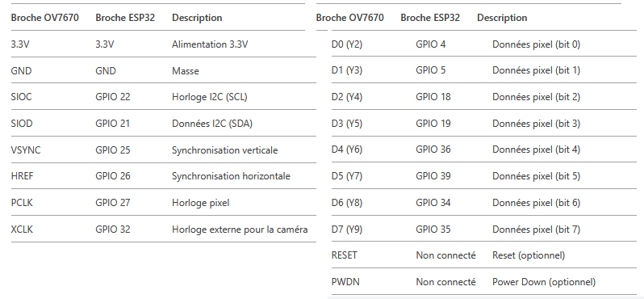
Task: Click the right table Description header
Action: 502,18
